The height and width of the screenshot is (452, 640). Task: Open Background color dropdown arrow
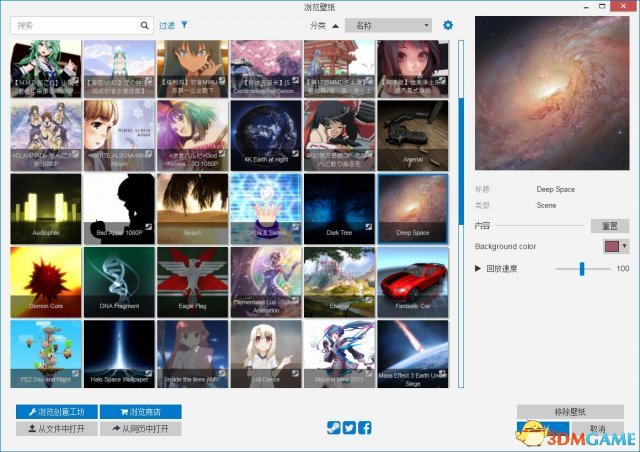[624, 246]
